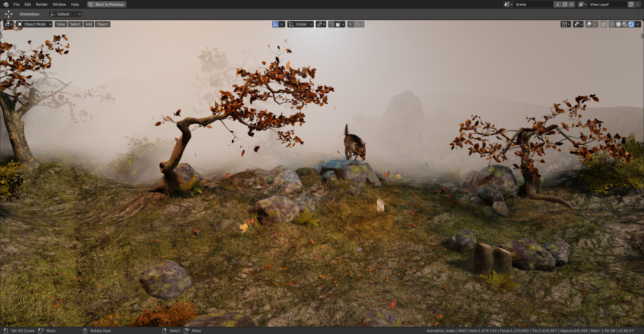Toggle the snap magnet icon
The height and width of the screenshot is (334, 644).
331,24
